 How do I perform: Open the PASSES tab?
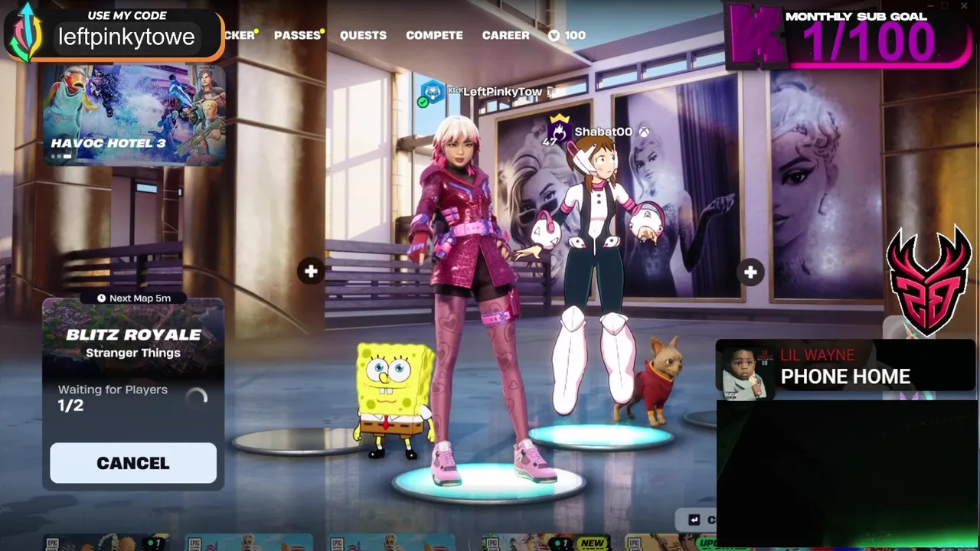(297, 35)
